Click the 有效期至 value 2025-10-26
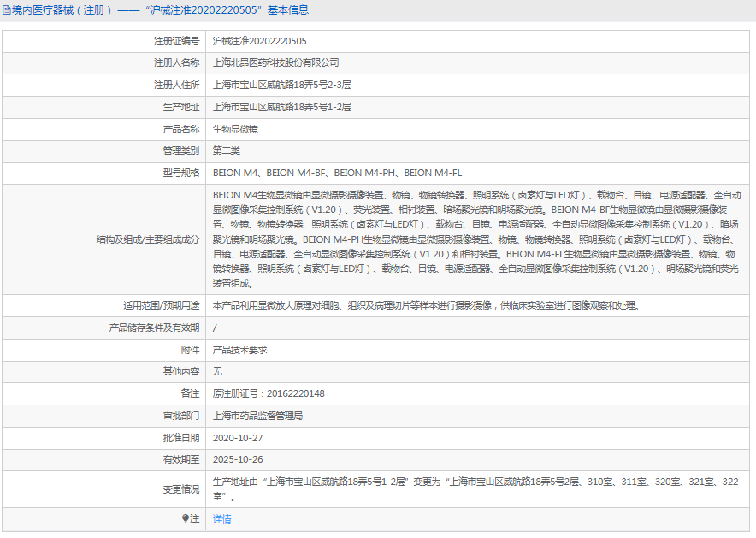The height and width of the screenshot is (538, 756). tap(239, 461)
